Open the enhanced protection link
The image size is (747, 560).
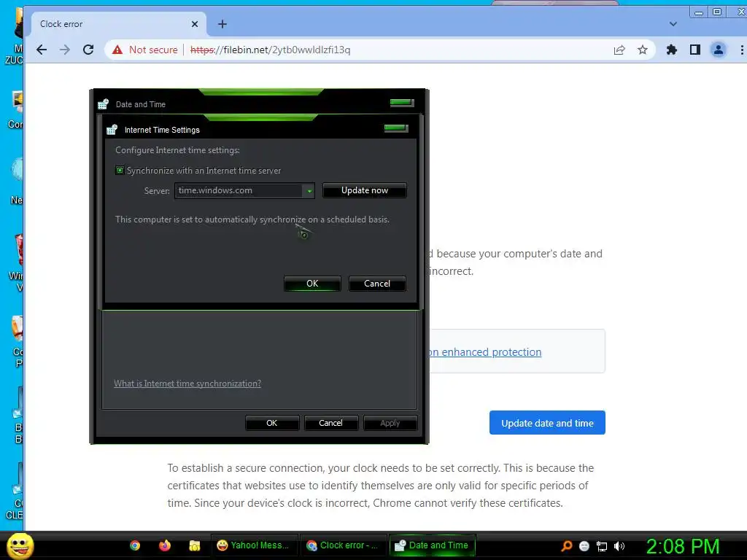pos(484,352)
